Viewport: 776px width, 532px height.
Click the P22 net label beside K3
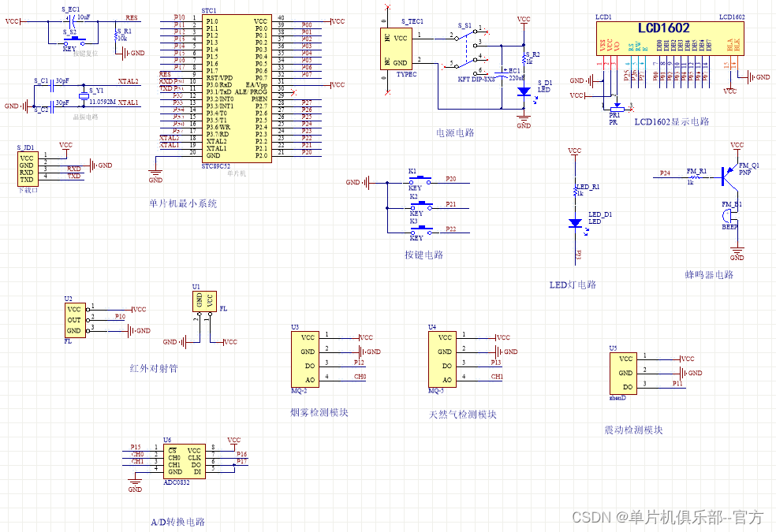pos(451,229)
